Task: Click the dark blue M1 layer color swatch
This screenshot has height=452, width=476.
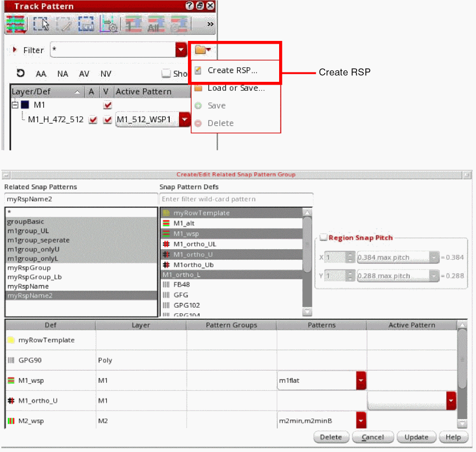Action: click(x=24, y=105)
